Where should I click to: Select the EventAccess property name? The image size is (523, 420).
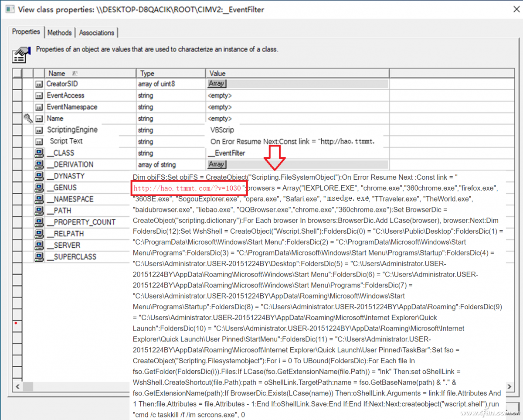click(x=66, y=95)
